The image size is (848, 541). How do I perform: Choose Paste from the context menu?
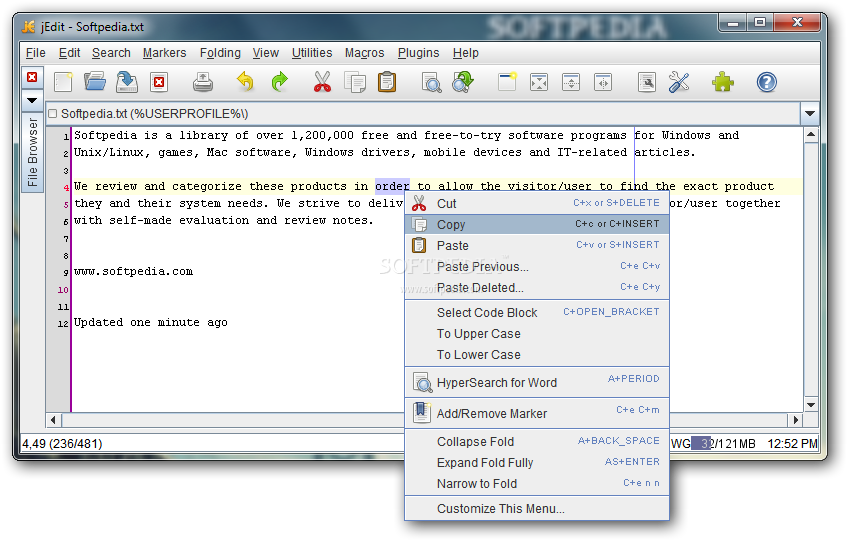(x=537, y=246)
